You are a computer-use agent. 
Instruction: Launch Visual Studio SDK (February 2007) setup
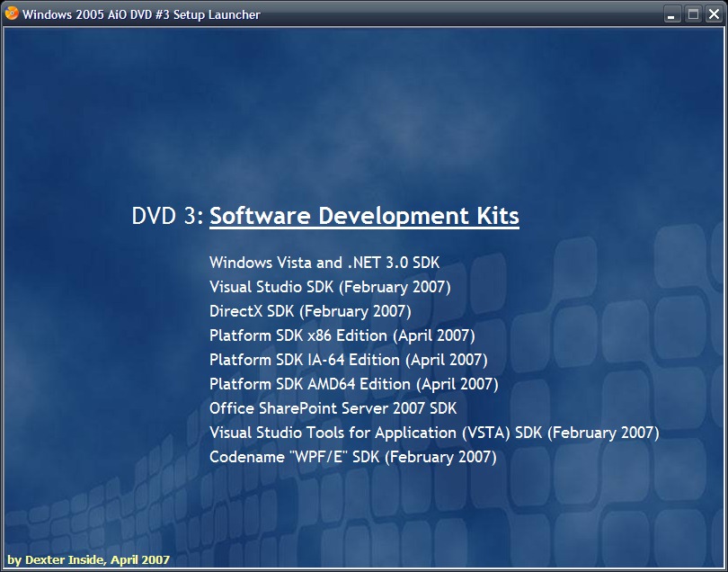[x=330, y=287]
